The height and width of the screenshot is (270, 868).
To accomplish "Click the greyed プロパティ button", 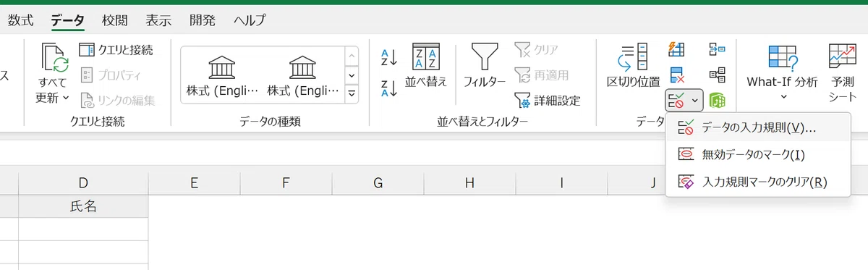I will (x=111, y=75).
